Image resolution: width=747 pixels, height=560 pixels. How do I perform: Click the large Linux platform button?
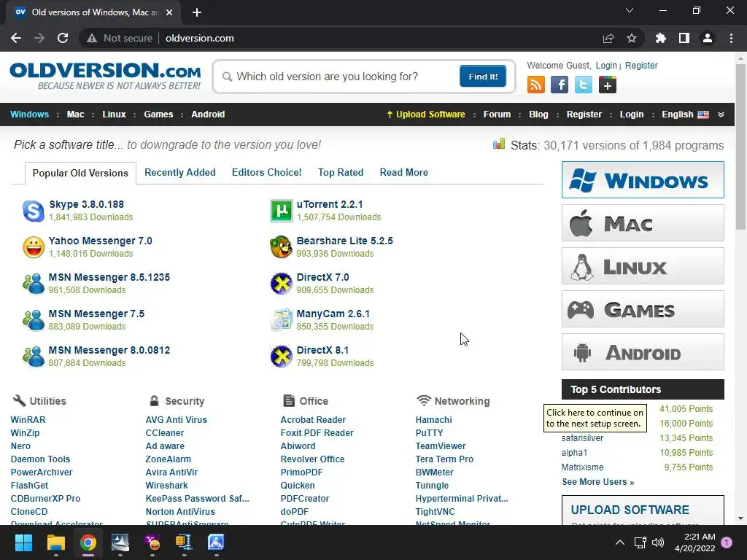coord(643,265)
